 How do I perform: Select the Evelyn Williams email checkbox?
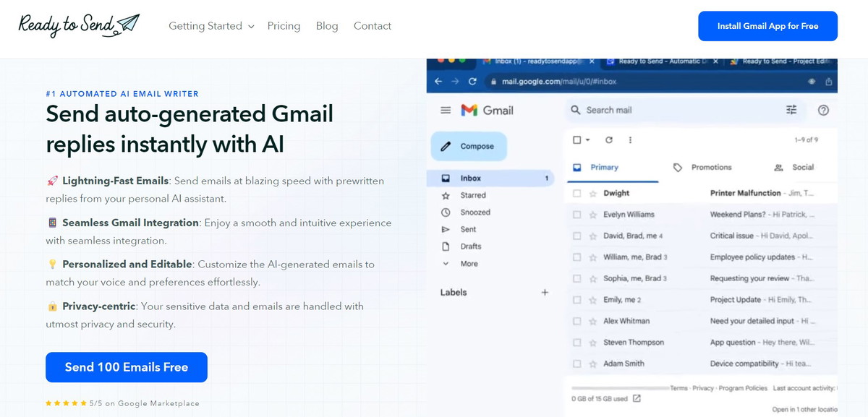click(576, 215)
